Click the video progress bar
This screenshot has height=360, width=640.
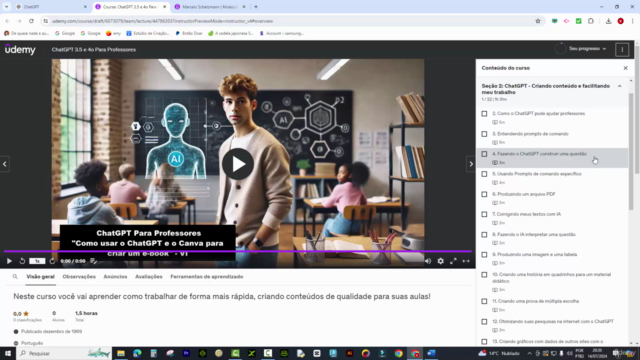[238, 251]
